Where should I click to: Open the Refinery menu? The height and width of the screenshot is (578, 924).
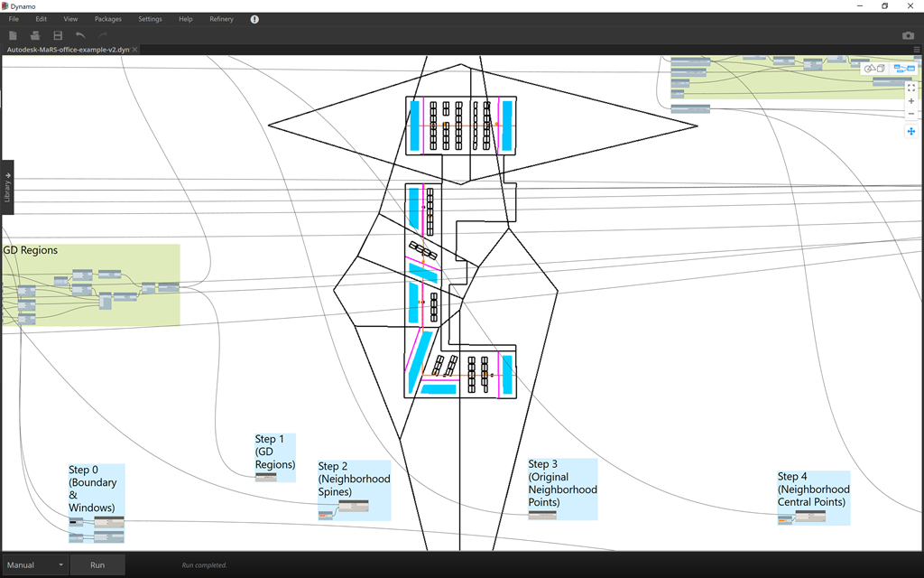click(221, 19)
